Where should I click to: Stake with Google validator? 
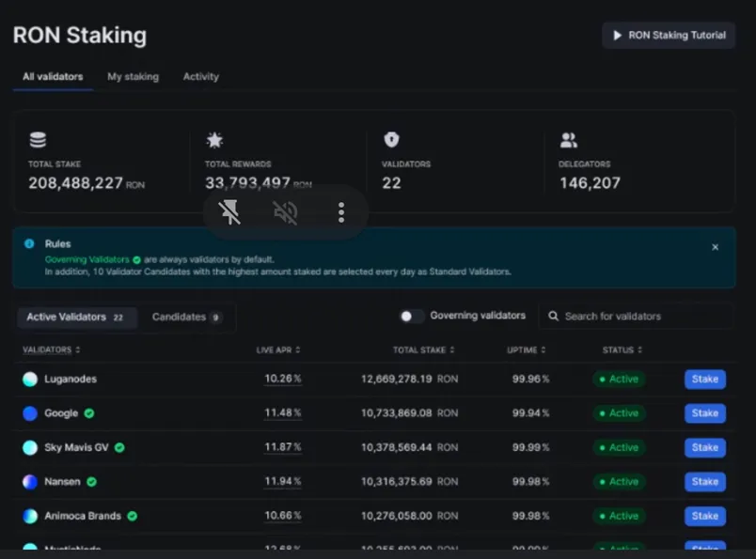705,413
